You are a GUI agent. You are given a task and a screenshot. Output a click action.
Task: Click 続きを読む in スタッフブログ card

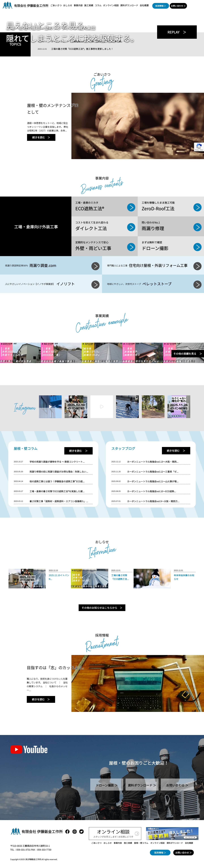(176, 451)
